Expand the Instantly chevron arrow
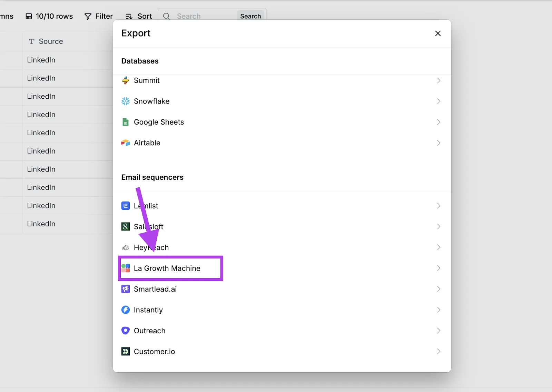Screen dimensions: 552x392 (x=439, y=310)
